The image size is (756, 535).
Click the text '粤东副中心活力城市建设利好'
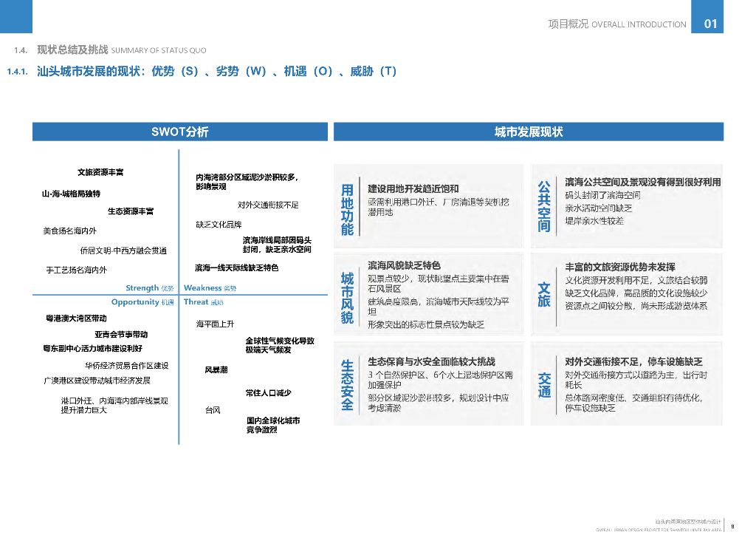(x=92, y=348)
